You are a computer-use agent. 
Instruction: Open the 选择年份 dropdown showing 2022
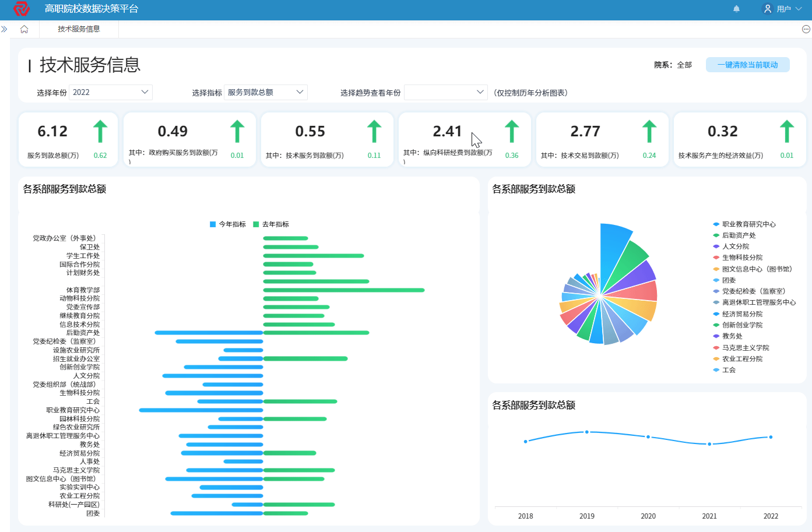[111, 92]
